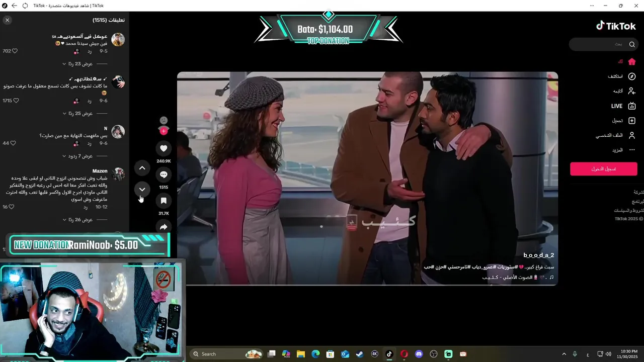Viewport: 644px width, 362px height.
Task: Open first commenter's avatar at top
Action: [118, 40]
